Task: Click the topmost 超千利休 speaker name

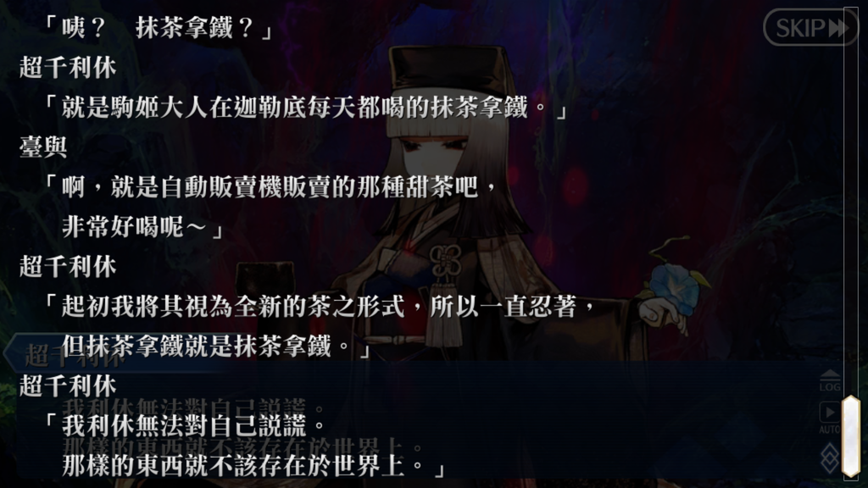Action: tap(68, 68)
